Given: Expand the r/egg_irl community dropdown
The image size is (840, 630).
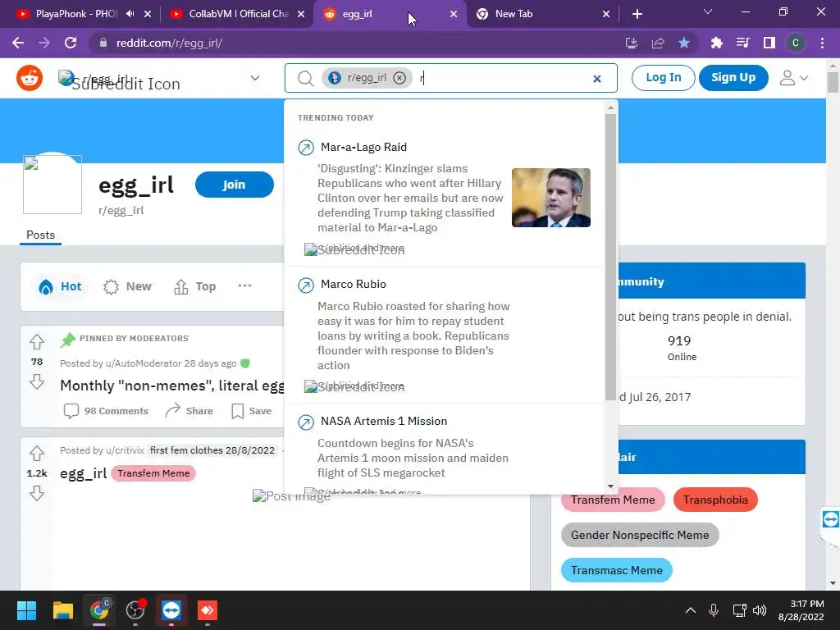Looking at the screenshot, I should pyautogui.click(x=255, y=78).
